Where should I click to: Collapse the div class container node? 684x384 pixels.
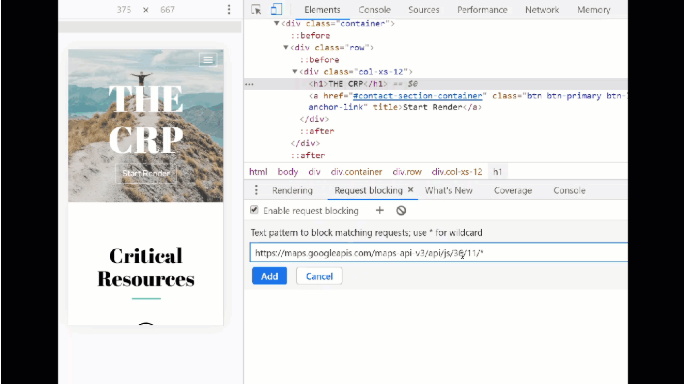pos(277,24)
